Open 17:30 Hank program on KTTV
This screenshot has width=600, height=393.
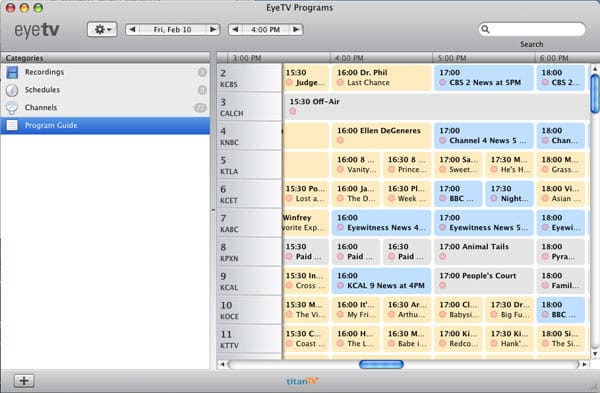coord(509,339)
